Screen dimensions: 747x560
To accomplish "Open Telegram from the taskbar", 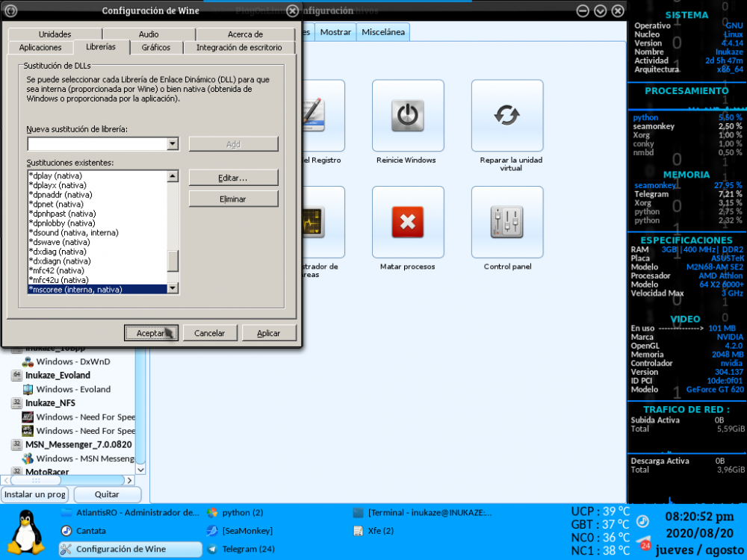I will [241, 549].
